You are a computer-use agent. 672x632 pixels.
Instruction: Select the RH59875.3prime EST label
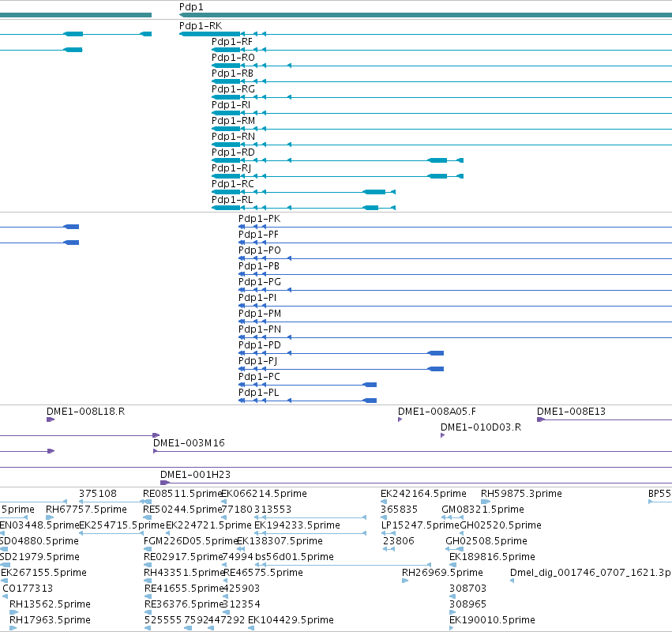click(x=521, y=494)
